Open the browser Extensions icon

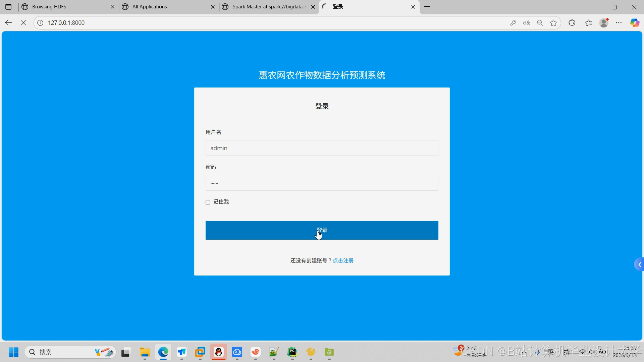coord(571,23)
